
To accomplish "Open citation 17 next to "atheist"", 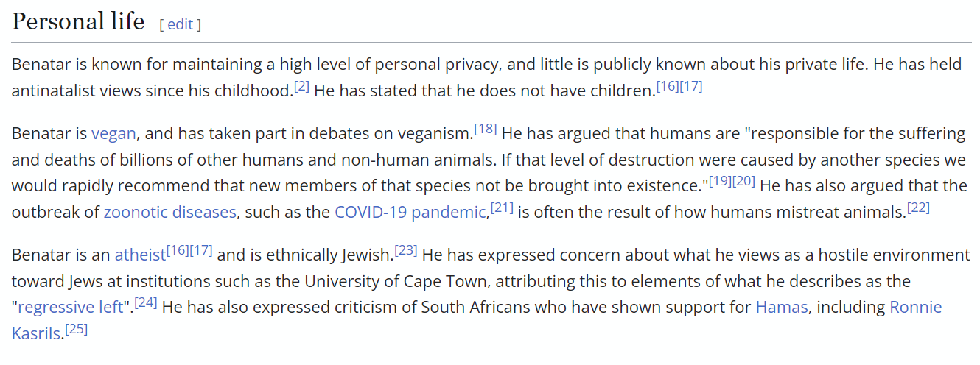I will (201, 251).
